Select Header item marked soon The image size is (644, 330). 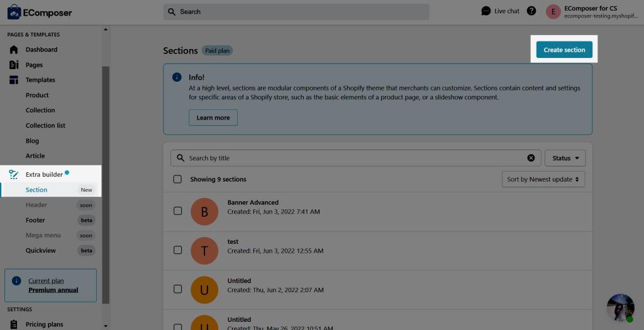pyautogui.click(x=36, y=205)
